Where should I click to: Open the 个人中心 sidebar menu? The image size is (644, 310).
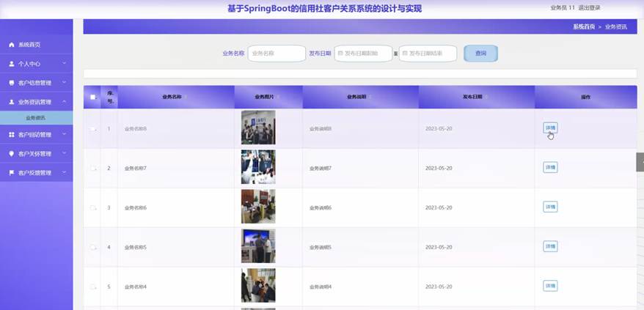(x=37, y=64)
